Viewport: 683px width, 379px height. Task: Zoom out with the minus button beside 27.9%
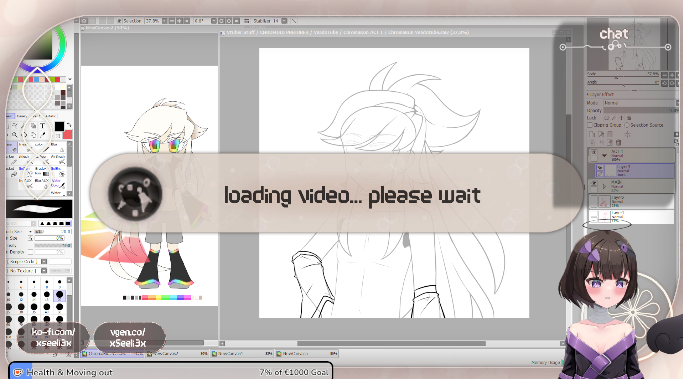point(172,20)
